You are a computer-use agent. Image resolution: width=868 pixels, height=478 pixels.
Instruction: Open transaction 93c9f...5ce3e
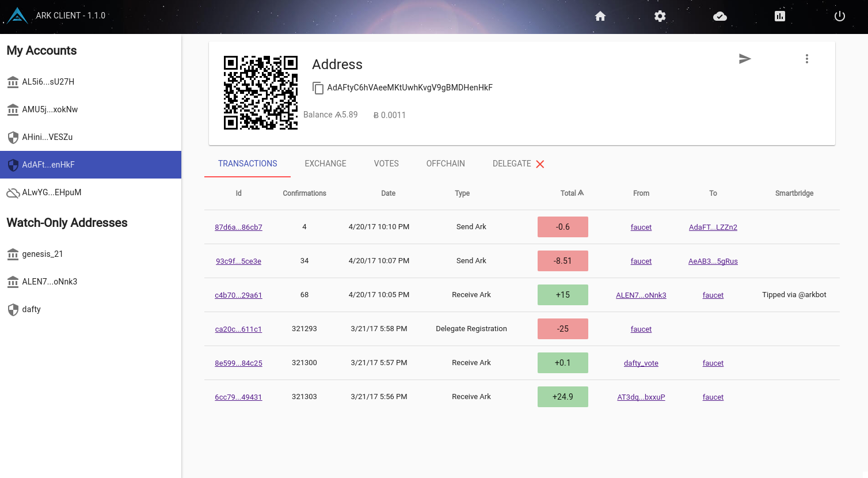pos(238,261)
